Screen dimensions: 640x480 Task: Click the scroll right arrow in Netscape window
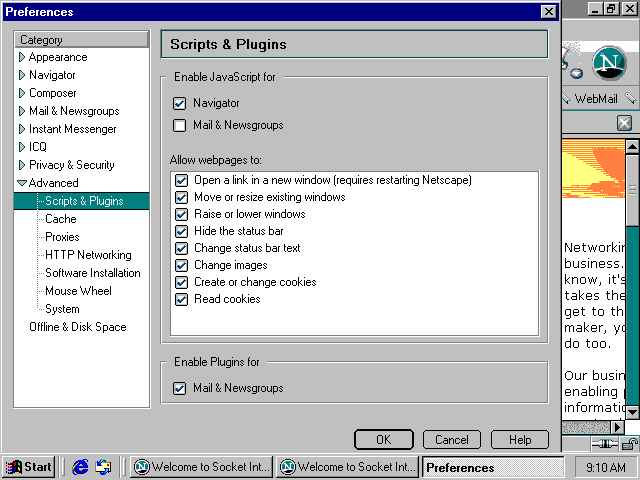click(618, 427)
